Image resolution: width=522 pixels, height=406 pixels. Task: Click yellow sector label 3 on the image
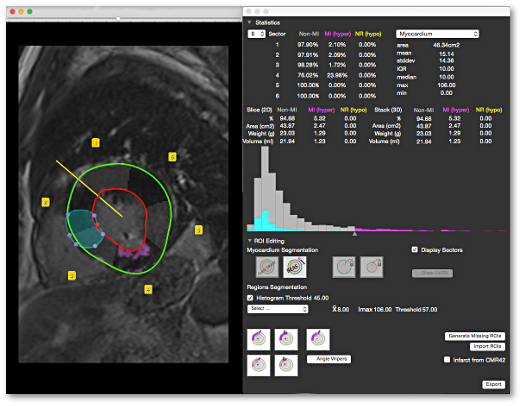[x=72, y=275]
